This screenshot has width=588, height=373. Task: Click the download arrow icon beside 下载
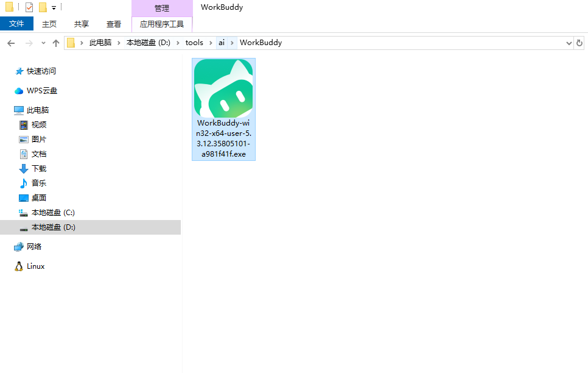point(24,169)
